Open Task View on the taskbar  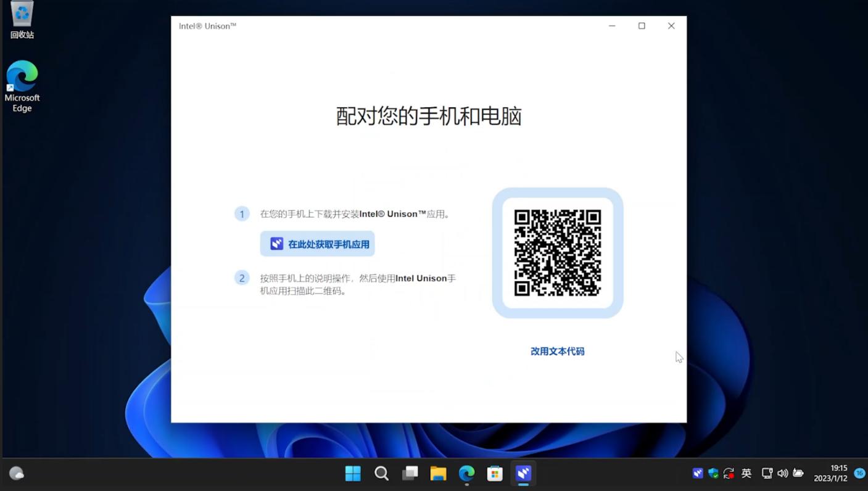pyautogui.click(x=410, y=473)
